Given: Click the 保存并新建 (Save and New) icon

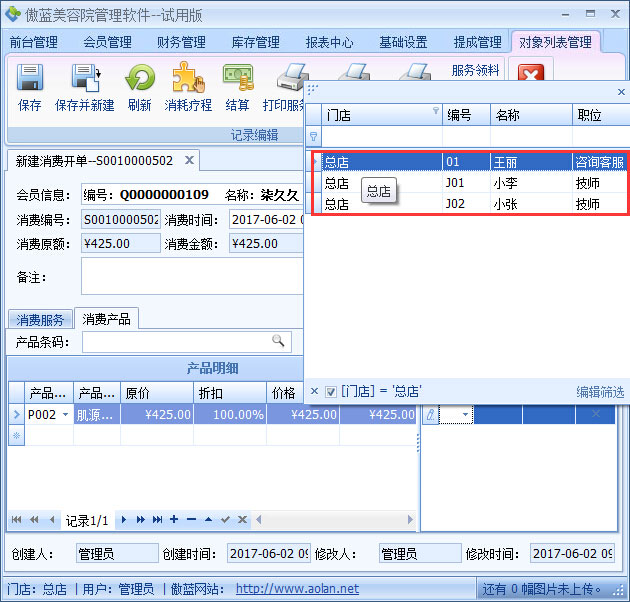Looking at the screenshot, I should coord(85,78).
